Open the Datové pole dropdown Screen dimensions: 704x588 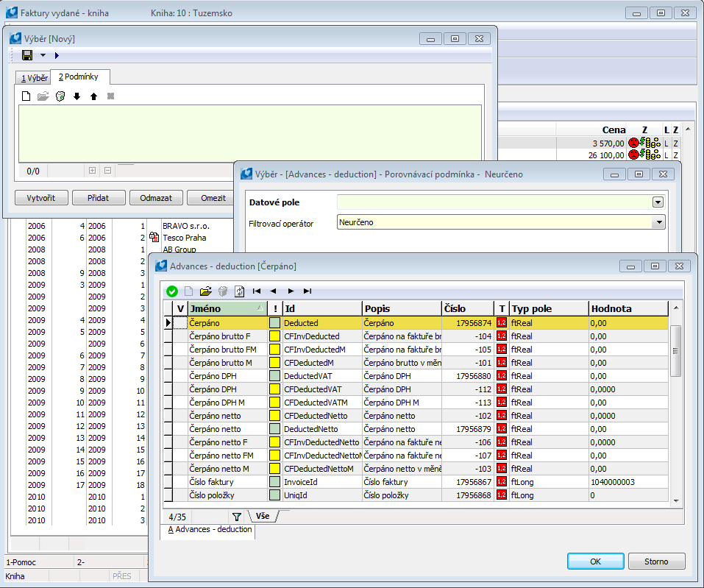tap(657, 202)
